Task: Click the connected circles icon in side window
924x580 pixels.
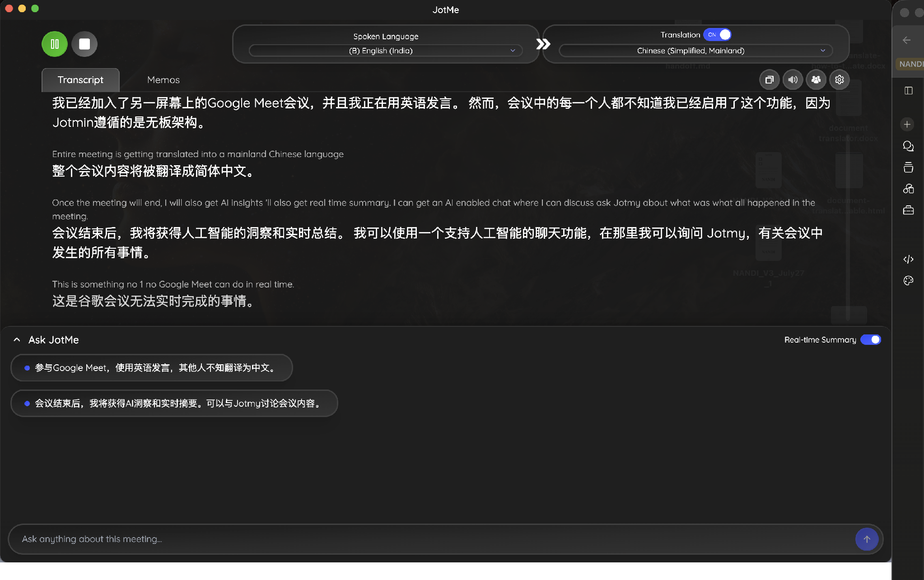Action: 908,189
